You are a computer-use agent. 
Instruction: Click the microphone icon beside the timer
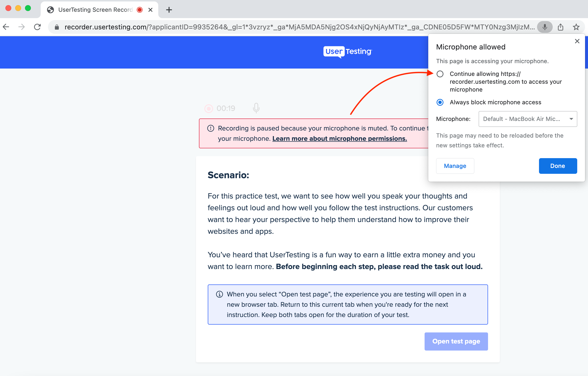[x=256, y=108]
